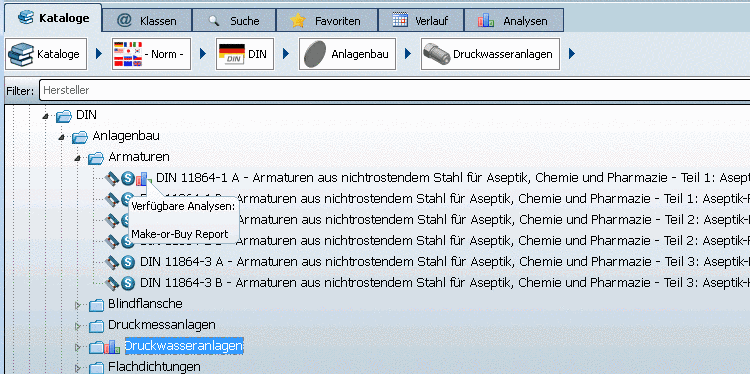Click the Norm breadcrumb button

click(x=151, y=54)
